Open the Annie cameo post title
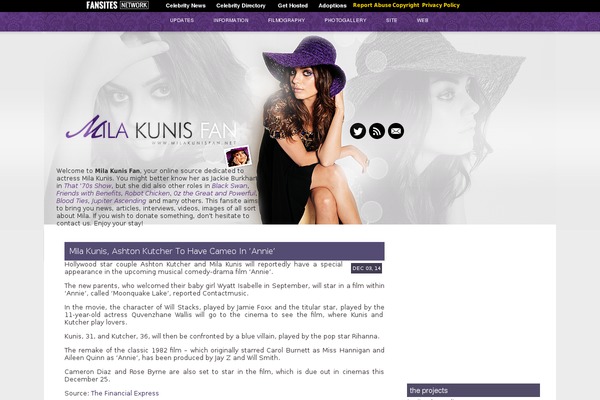Screen dimensions: 600x400 (x=172, y=251)
